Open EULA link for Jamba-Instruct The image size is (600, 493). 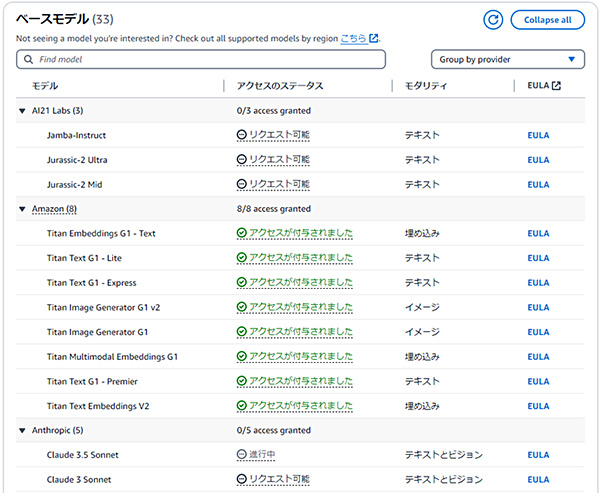[x=538, y=135]
